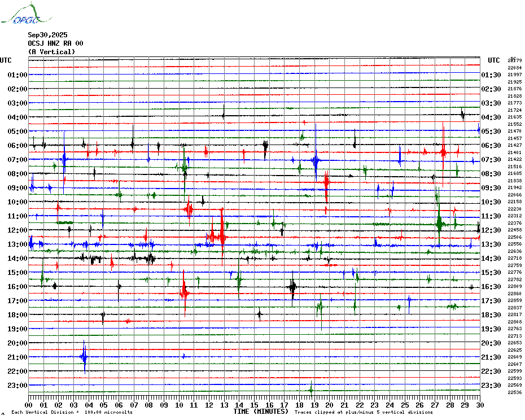Image resolution: width=525 pixels, height=420 pixels.
Task: Click the 08:30 right axis time label
Action: [x=491, y=173]
